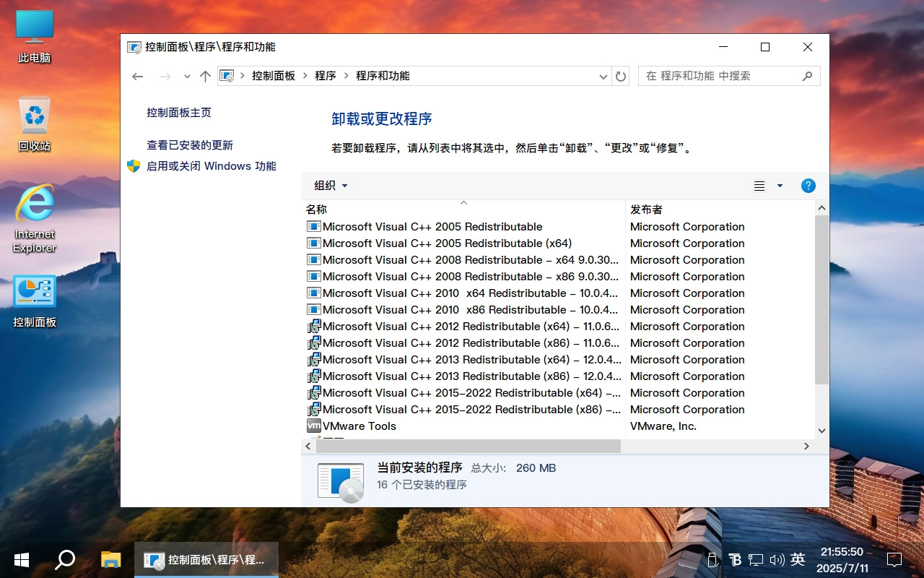Viewport: 924px width, 578px height.
Task: Click the refresh button beside the address bar
Action: pos(621,76)
